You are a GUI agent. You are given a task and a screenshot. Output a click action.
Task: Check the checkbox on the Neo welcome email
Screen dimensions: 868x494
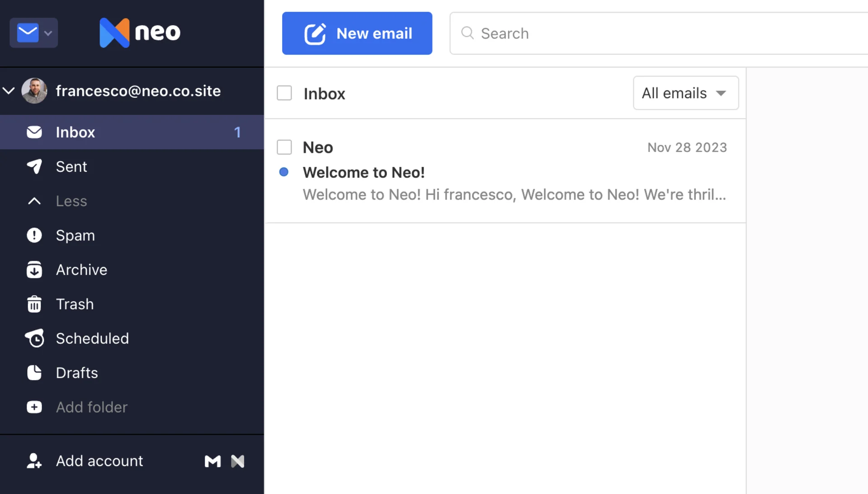(x=284, y=147)
